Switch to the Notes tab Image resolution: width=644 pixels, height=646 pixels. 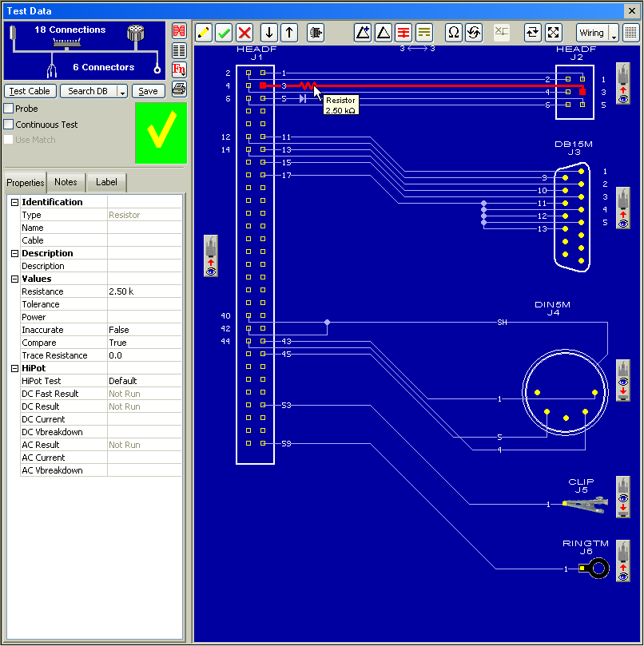click(x=66, y=182)
